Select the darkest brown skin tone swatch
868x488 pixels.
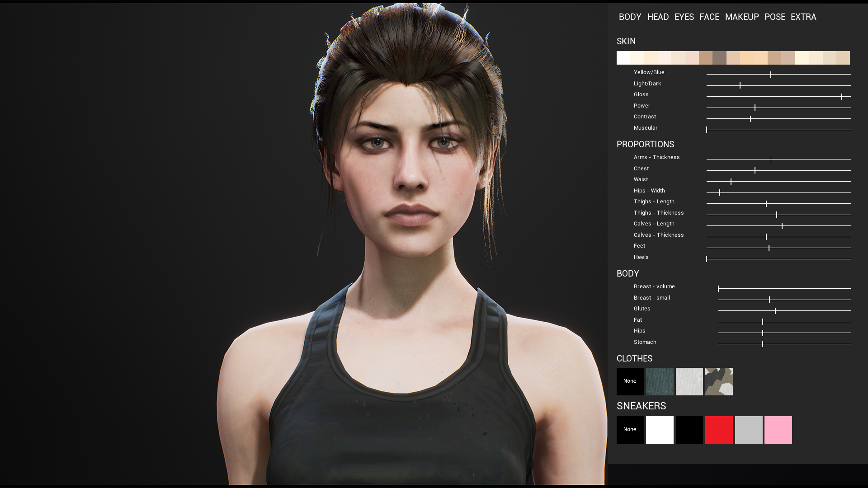pos(719,58)
